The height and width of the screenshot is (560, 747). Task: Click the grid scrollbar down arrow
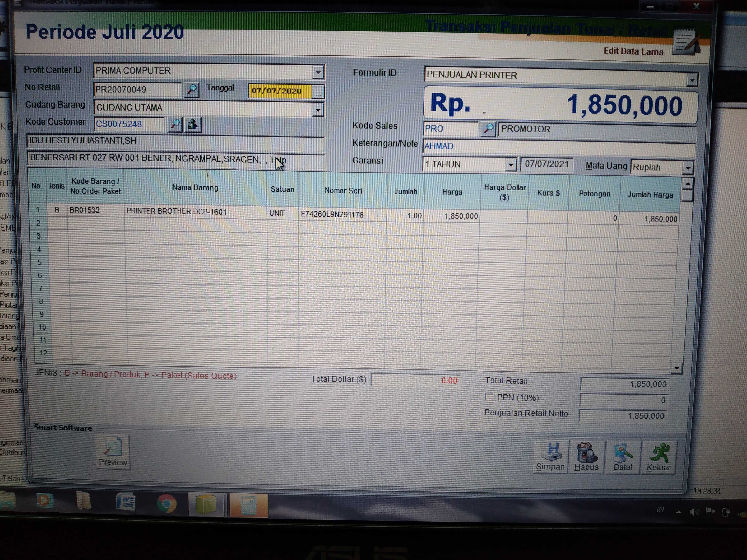point(676,369)
